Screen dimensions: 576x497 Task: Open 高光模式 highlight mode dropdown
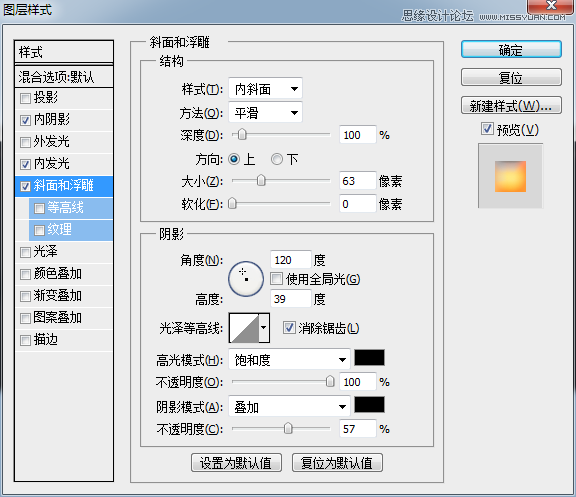(x=289, y=359)
